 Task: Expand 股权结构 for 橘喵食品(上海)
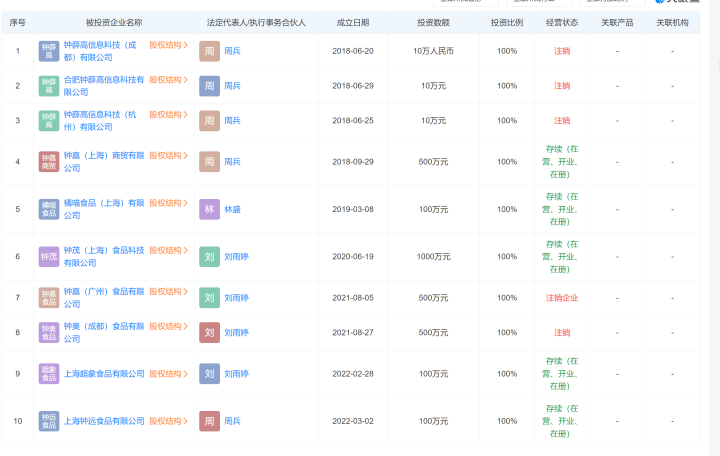[169, 203]
